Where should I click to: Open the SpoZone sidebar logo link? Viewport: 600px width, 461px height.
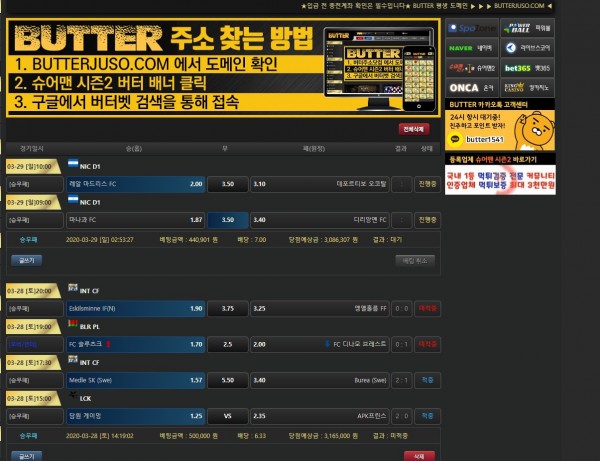pyautogui.click(x=471, y=28)
